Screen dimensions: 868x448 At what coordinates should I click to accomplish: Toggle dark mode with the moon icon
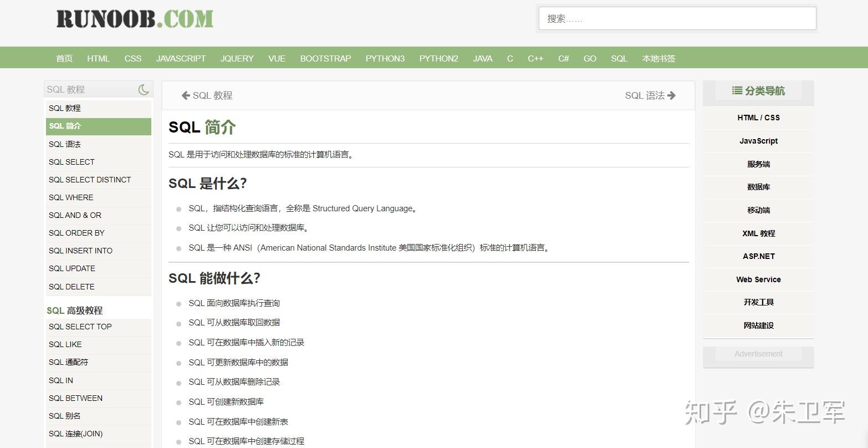[x=144, y=89]
